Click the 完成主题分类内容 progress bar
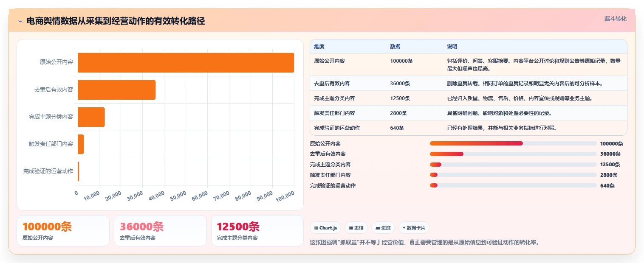This screenshot has height=263, width=644. click(513, 165)
